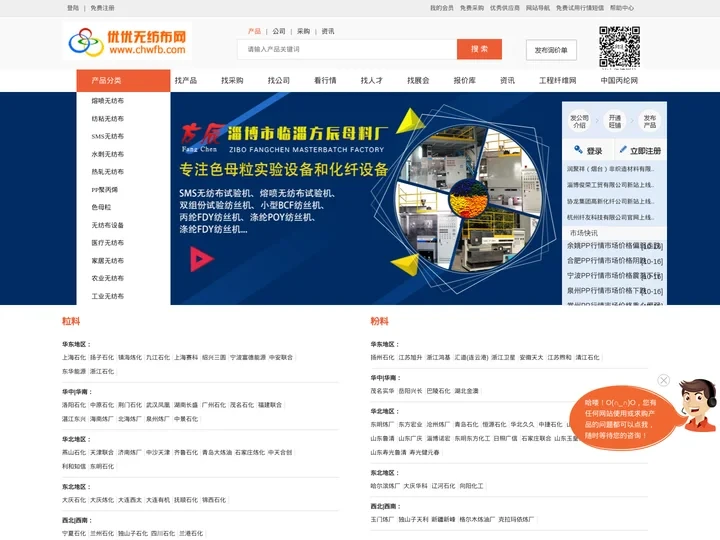Viewport: 720px width, 540px height.
Task: Open 看行情 in main navigation
Action: click(325, 80)
